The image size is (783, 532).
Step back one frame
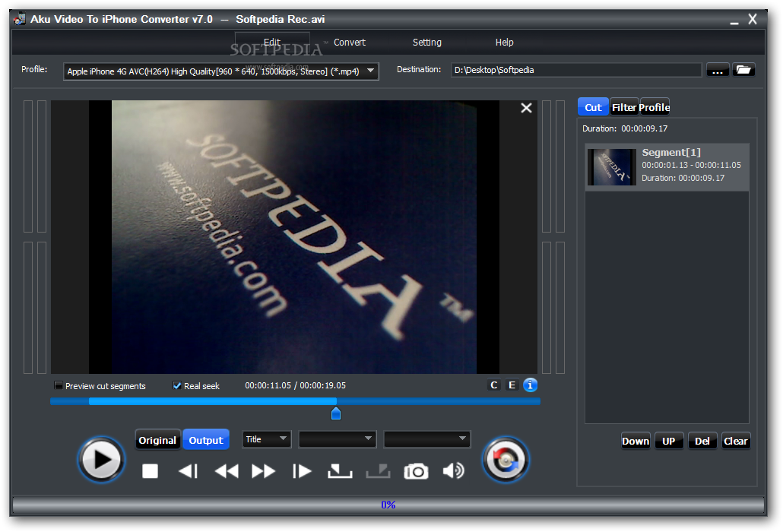(x=189, y=471)
